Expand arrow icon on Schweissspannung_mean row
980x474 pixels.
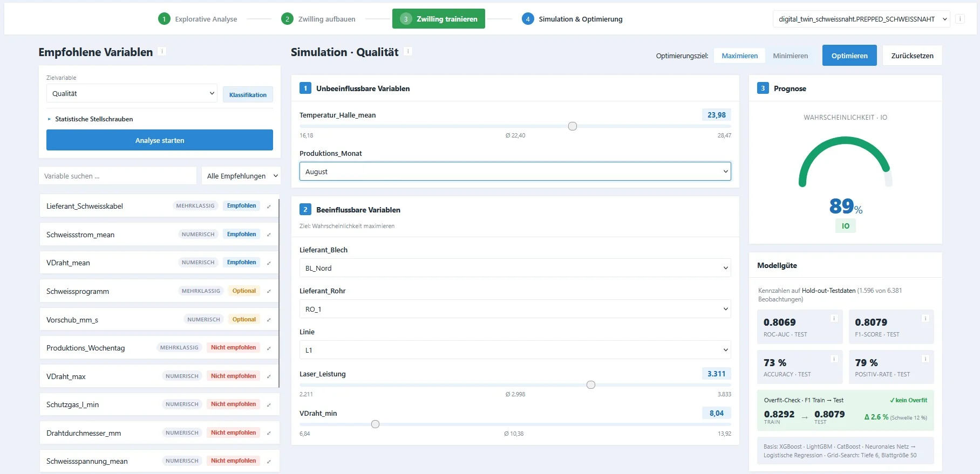coord(269,461)
